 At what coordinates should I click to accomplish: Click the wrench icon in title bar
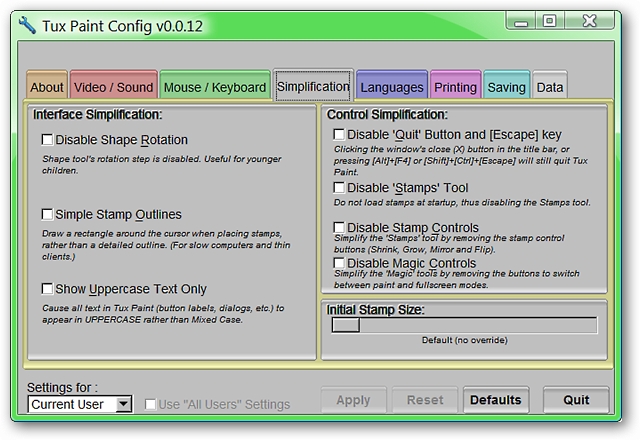pyautogui.click(x=27, y=25)
